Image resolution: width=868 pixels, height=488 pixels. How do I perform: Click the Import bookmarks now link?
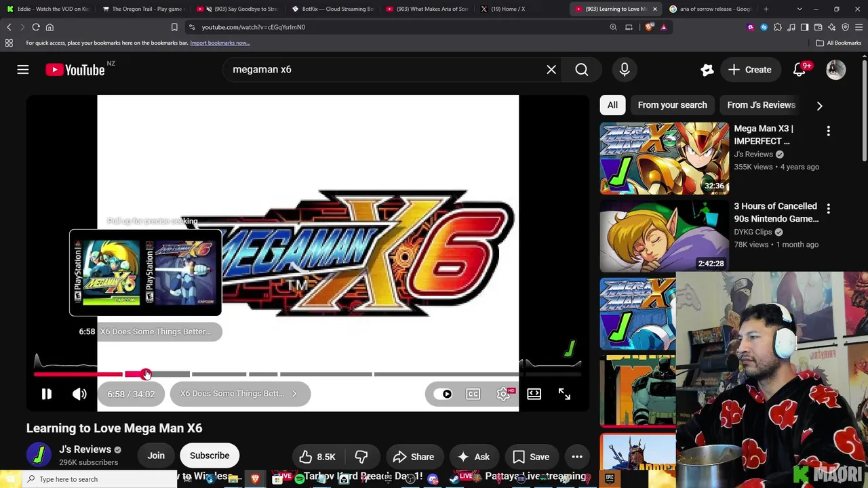(220, 43)
